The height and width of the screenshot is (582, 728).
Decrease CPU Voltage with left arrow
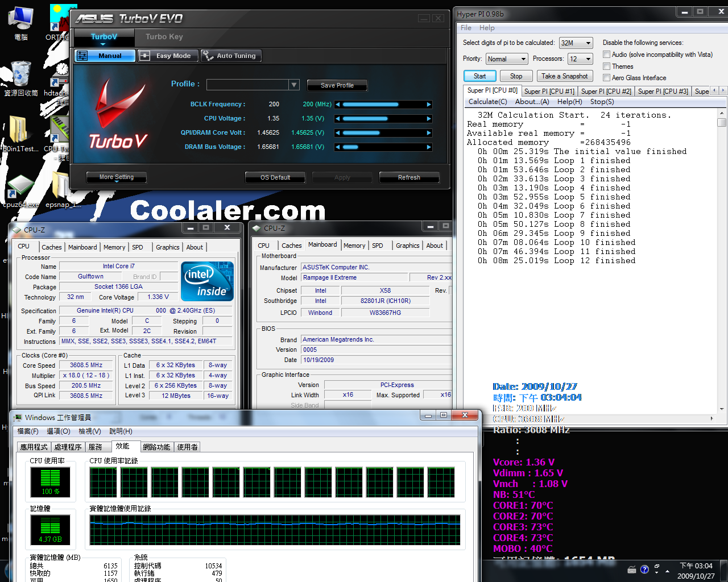pyautogui.click(x=337, y=119)
